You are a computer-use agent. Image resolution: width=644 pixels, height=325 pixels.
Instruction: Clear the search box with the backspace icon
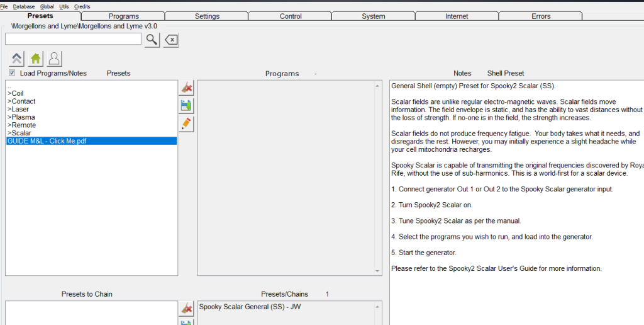pos(170,40)
